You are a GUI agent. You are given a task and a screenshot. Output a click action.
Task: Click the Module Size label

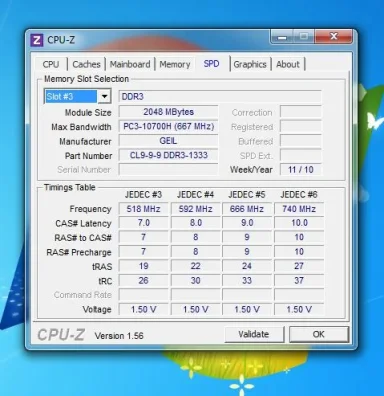coord(88,113)
